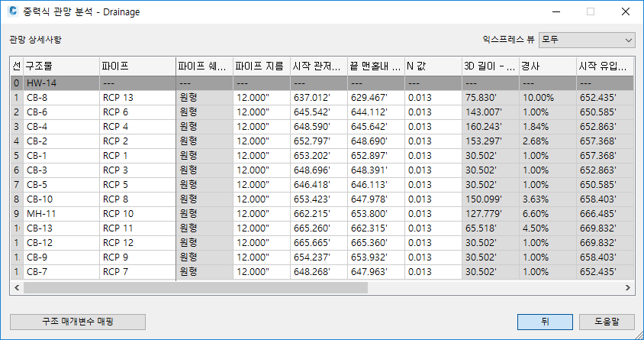Click end invert value 647.963' for CB-7

tap(376, 272)
